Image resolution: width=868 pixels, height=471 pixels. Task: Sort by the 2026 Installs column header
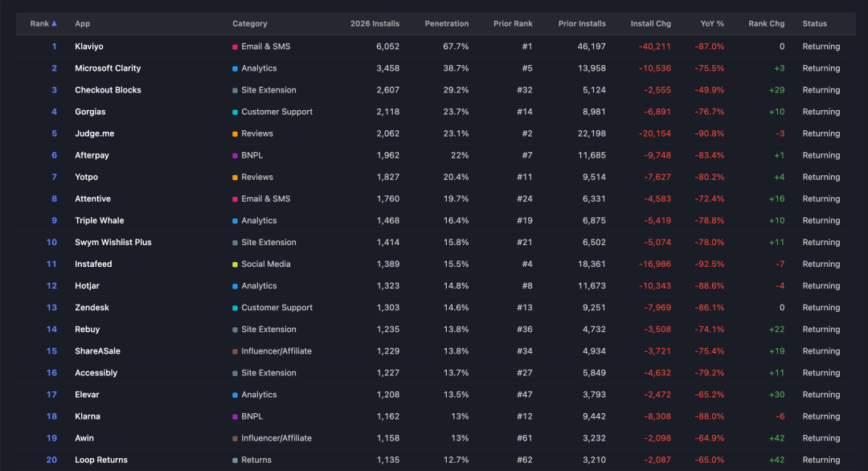[375, 24]
